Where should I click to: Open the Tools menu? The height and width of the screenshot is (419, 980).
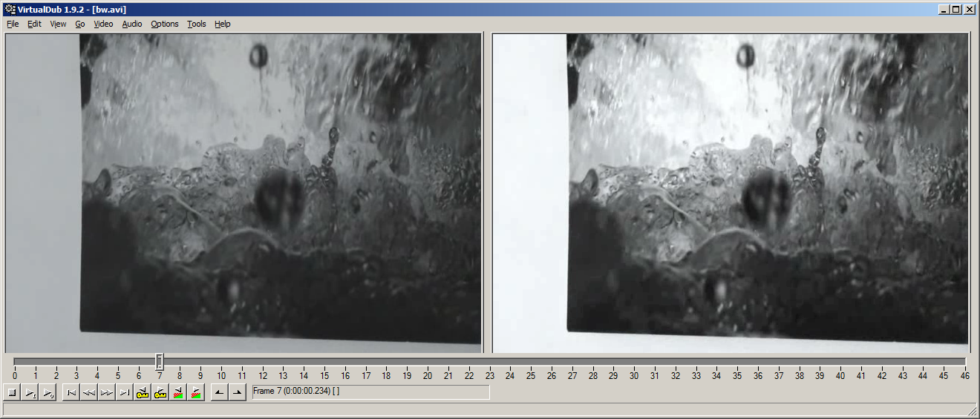(197, 24)
